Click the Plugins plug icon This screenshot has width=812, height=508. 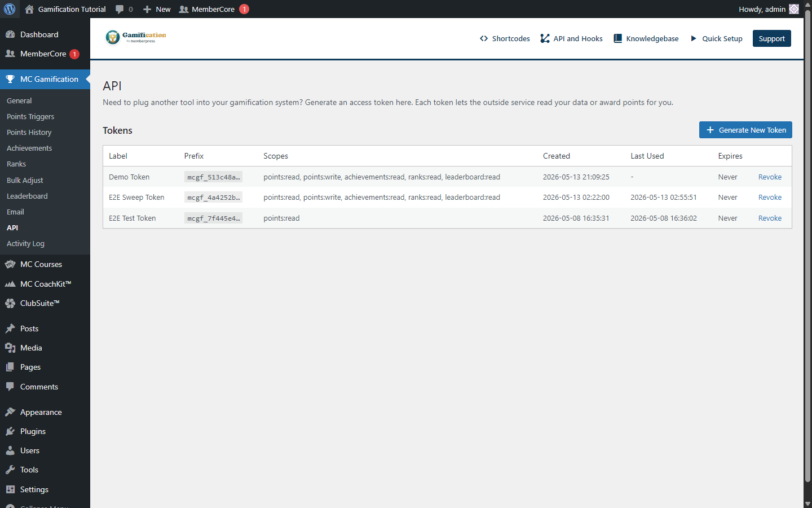(x=10, y=431)
